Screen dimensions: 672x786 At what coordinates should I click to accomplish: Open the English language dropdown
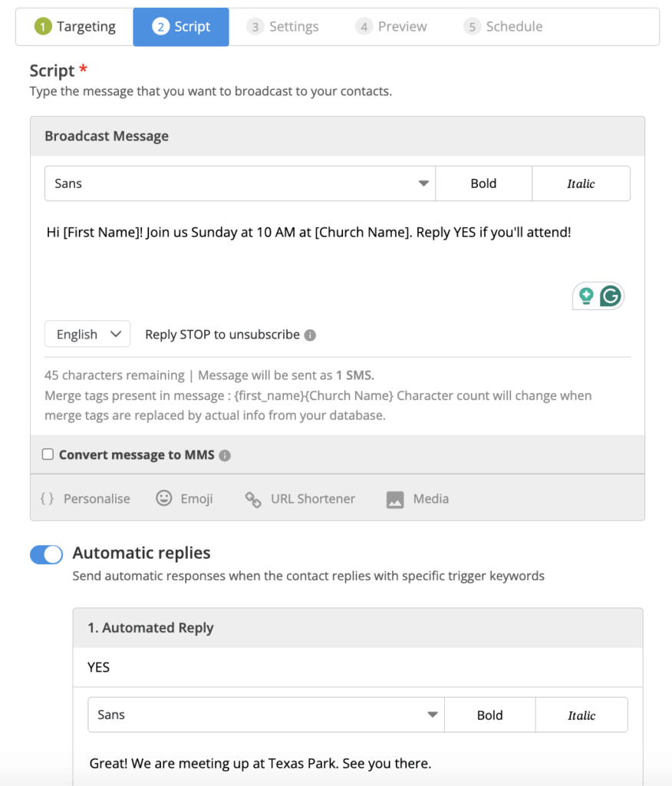tap(87, 334)
